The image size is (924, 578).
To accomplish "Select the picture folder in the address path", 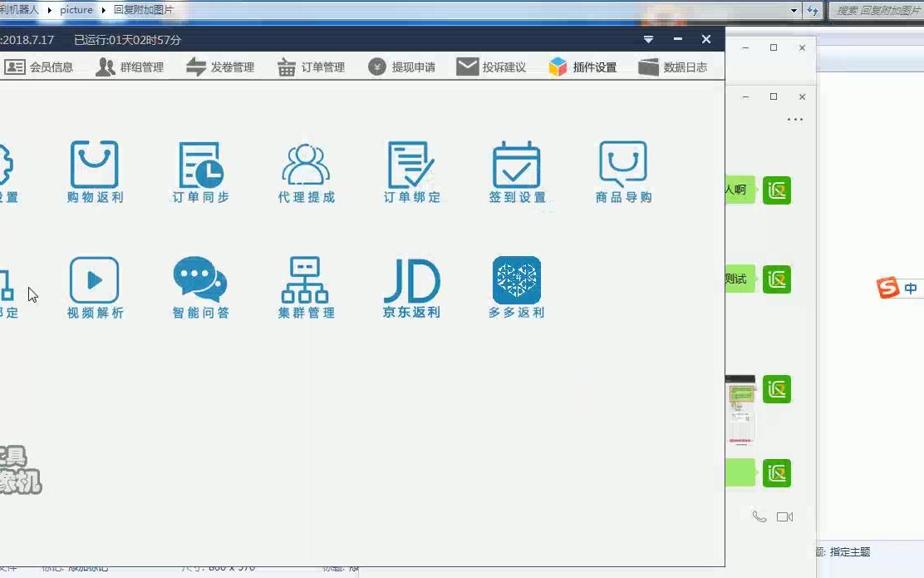I will (76, 10).
